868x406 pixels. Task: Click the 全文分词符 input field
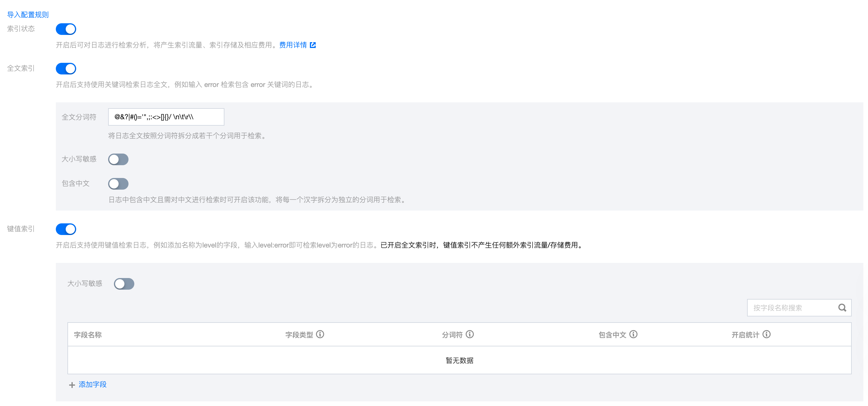(x=166, y=117)
